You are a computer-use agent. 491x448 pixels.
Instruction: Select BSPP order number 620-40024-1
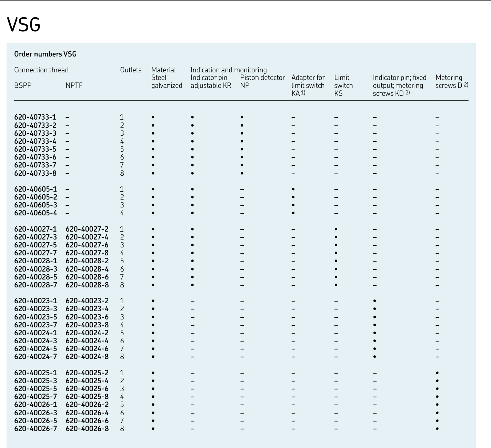36,333
